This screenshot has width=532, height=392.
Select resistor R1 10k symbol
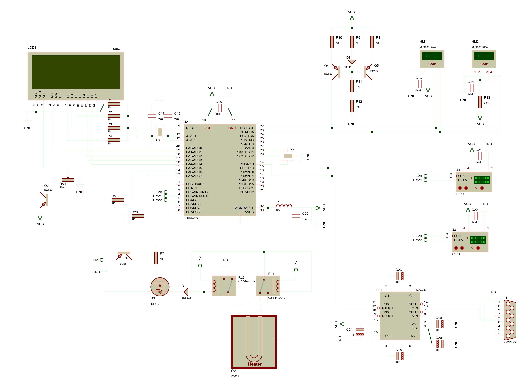[x=114, y=104]
